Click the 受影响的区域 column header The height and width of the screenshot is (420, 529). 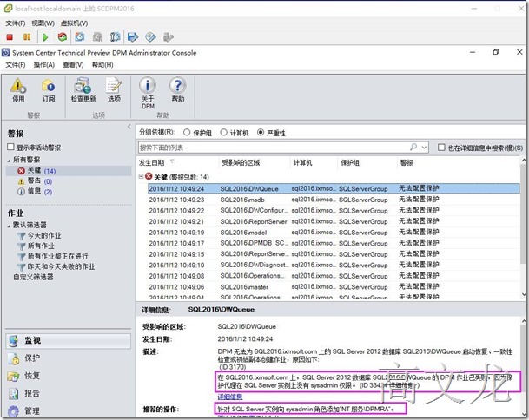pyautogui.click(x=241, y=163)
